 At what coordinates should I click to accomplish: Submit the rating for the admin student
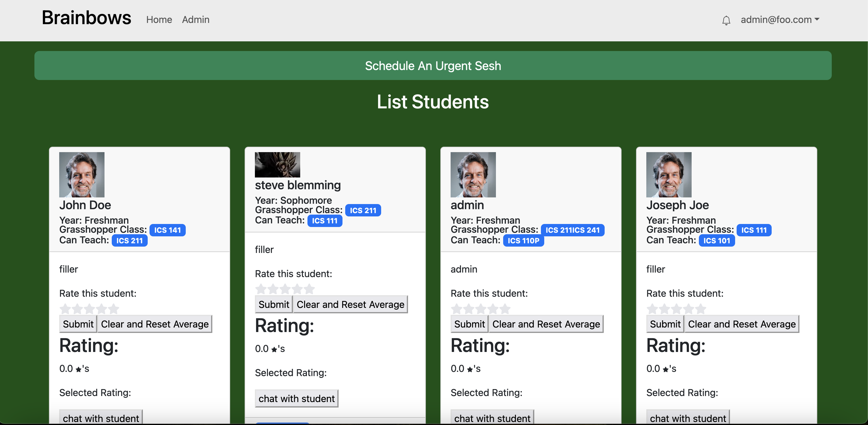click(469, 324)
